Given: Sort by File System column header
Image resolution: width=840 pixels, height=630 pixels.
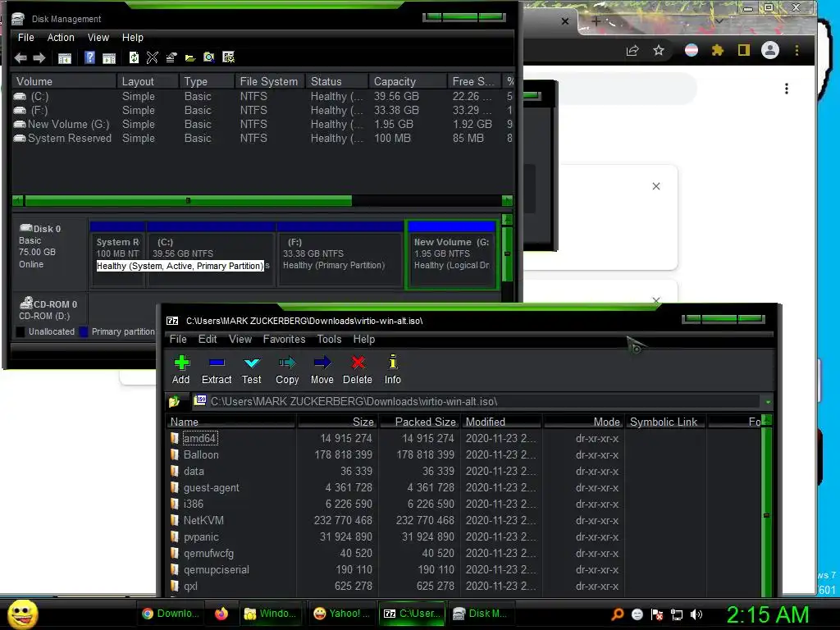Looking at the screenshot, I should tap(271, 81).
